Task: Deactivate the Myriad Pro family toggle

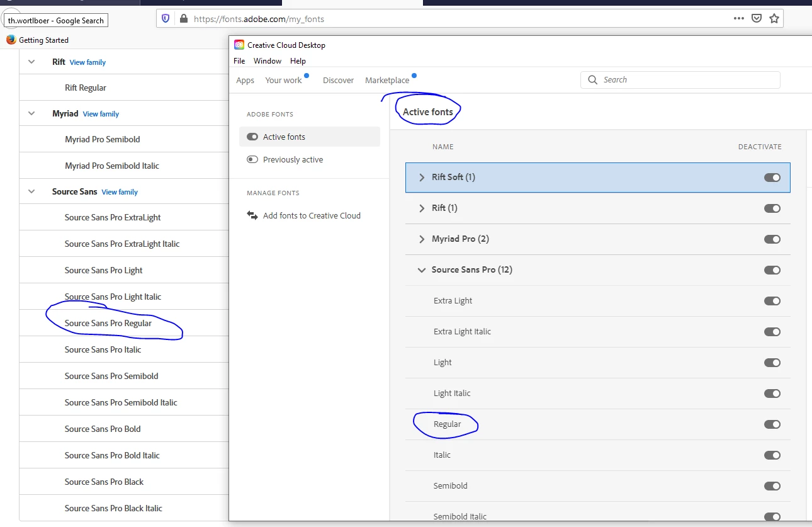Action: point(772,239)
